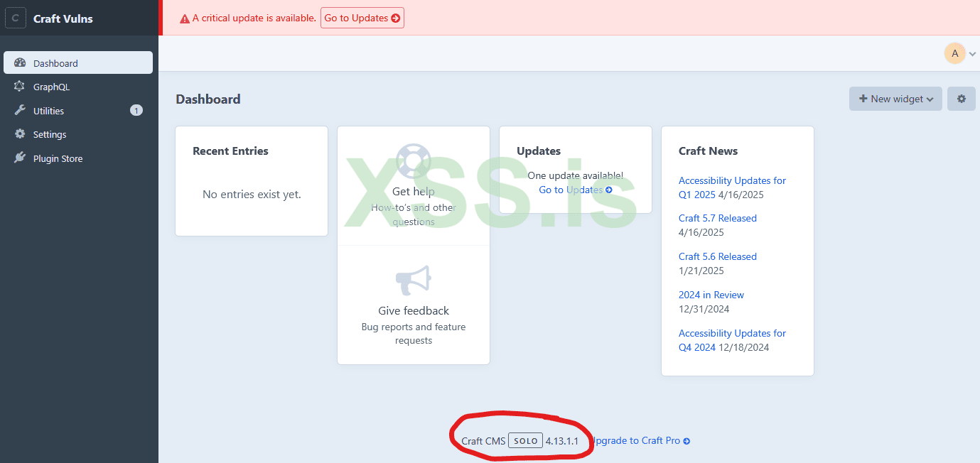Viewport: 980px width, 463px height.
Task: Click the Dashboard page heading
Action: [208, 99]
